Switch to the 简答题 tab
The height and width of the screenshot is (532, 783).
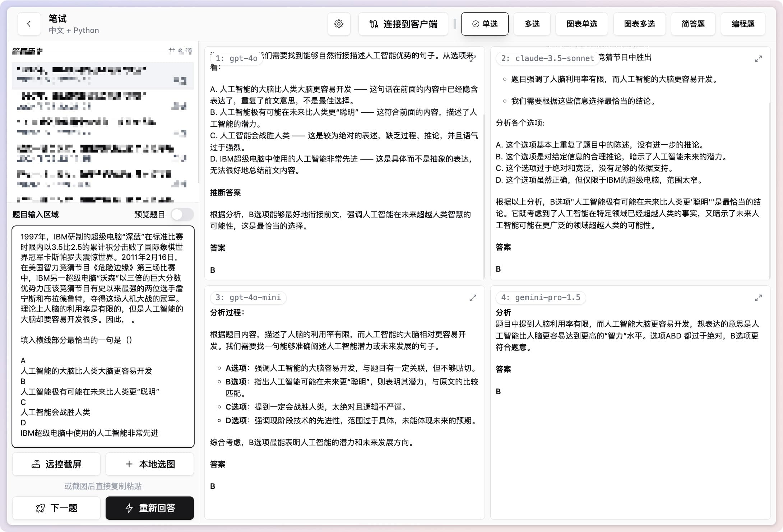[693, 24]
